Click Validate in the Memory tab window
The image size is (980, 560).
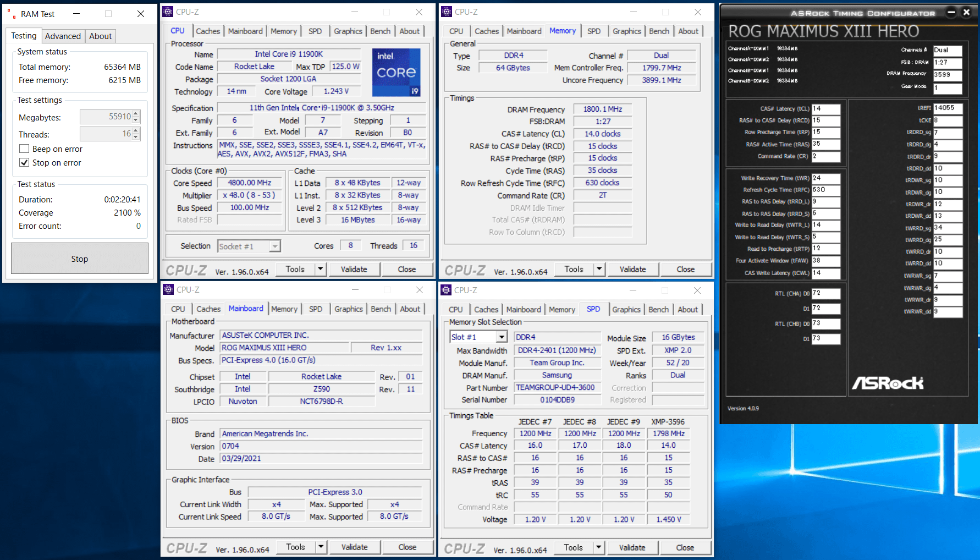point(632,269)
